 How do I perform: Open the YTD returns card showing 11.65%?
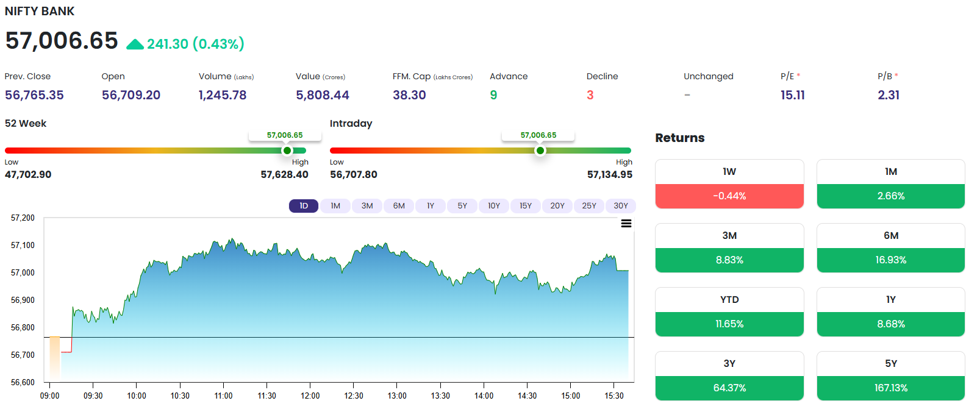tap(729, 312)
